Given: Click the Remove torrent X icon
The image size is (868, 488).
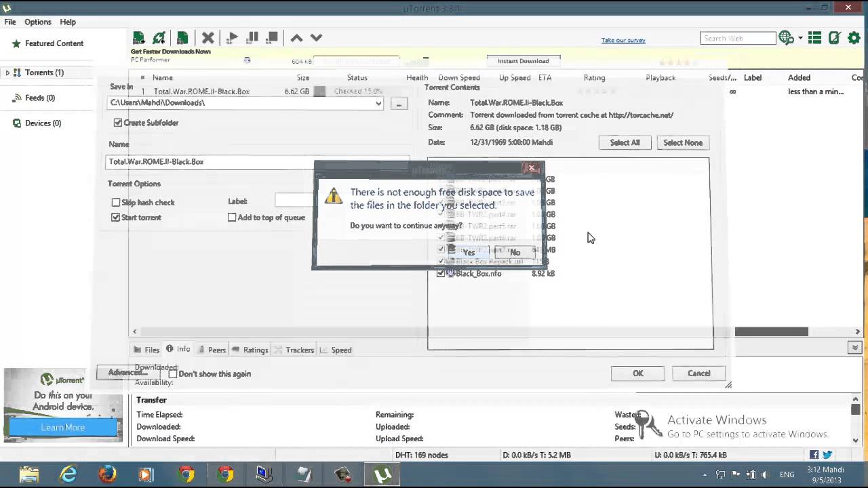Looking at the screenshot, I should tap(208, 38).
